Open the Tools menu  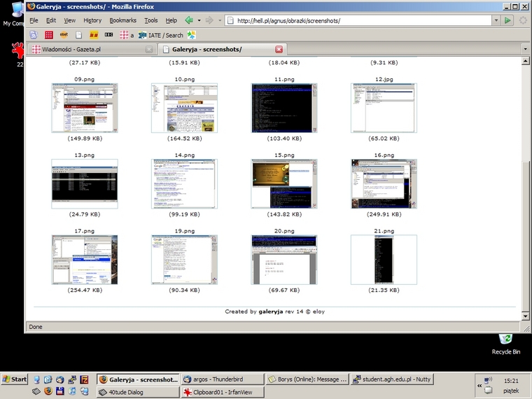click(151, 20)
